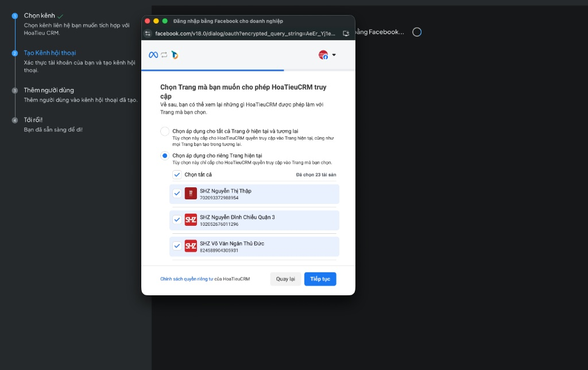
Task: Select 'tất cả Trang ở hiện tại và tương lai' radio
Action: pos(165,131)
